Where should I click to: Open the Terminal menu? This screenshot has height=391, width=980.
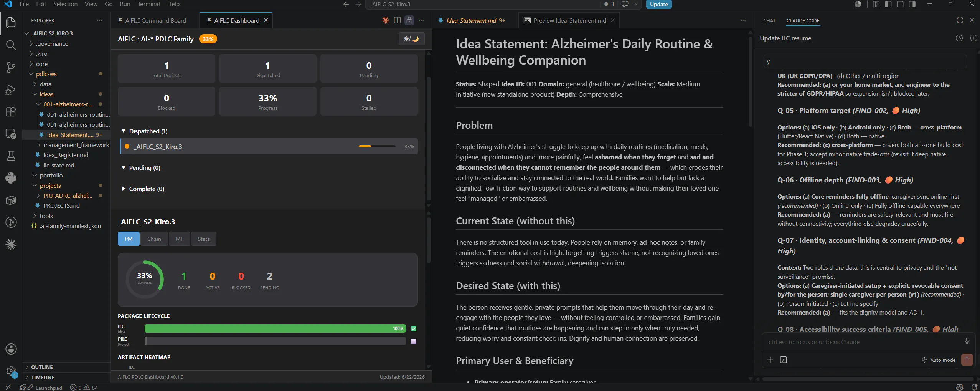tap(148, 4)
